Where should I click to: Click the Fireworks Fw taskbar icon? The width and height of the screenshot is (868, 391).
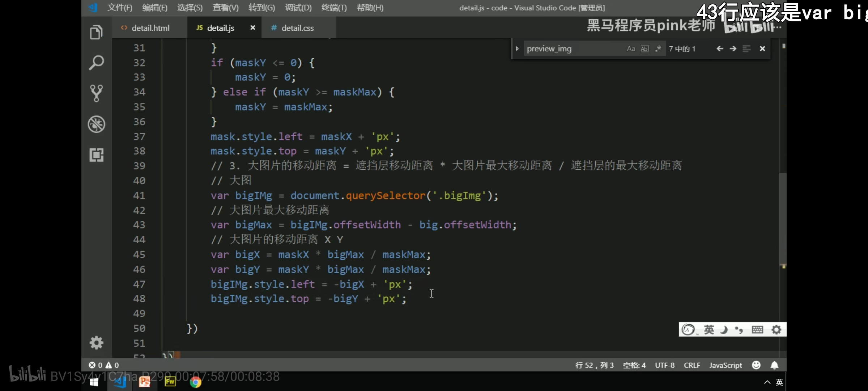click(170, 382)
